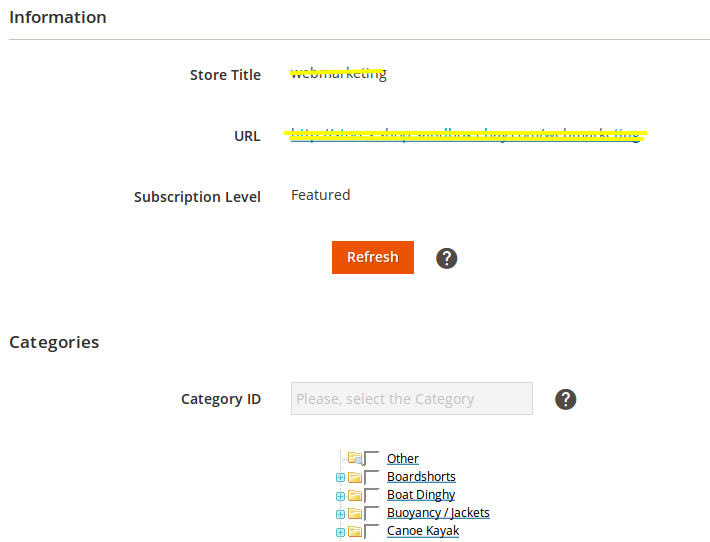
Task: Expand the Canoe Kayak tree node
Action: pos(340,532)
